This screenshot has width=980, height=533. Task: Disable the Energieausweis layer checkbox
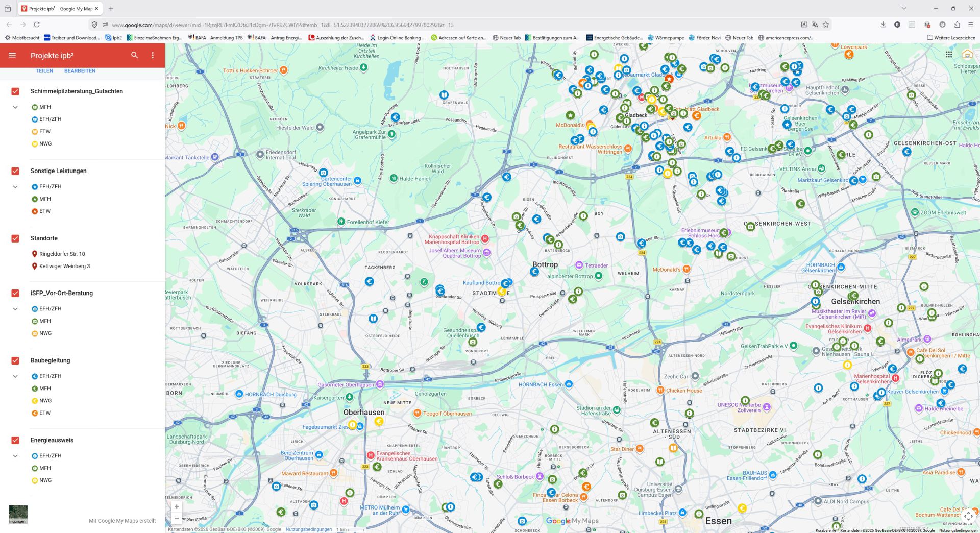click(15, 440)
